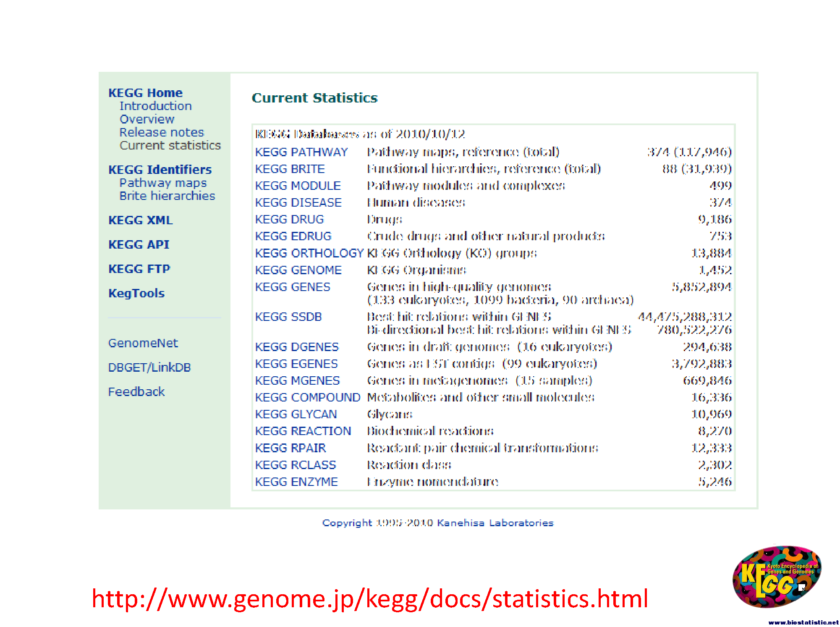
Task: Open KEGG COMPOUND database link
Action: [x=308, y=397]
